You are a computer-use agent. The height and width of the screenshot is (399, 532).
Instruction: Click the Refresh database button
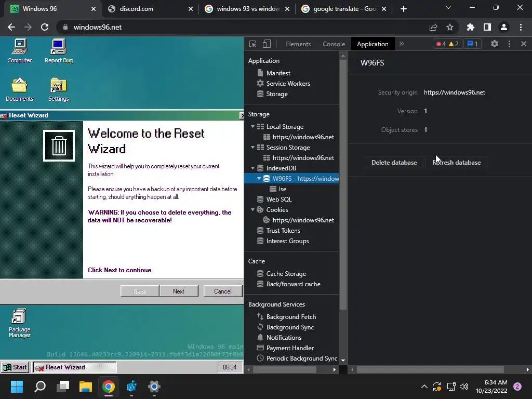[456, 163]
